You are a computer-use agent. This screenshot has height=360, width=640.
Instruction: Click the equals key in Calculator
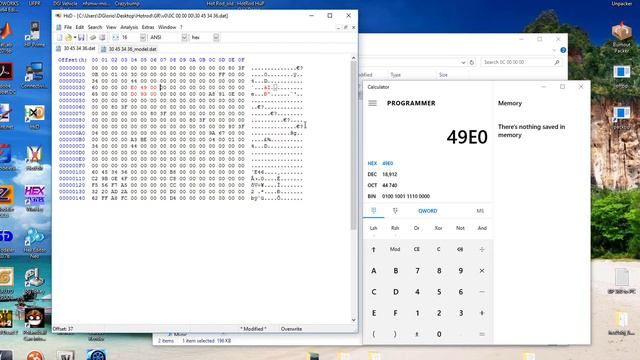tap(482, 334)
